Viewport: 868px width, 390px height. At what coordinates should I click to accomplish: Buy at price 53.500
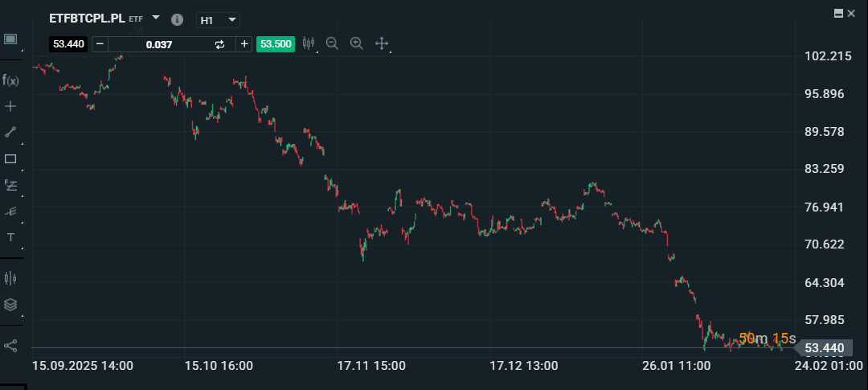[276, 44]
